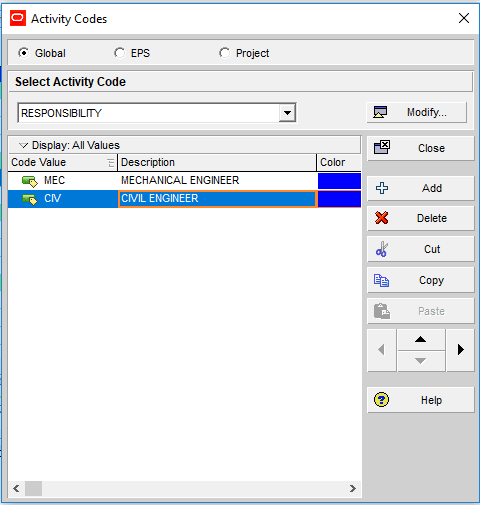Click the Copy documents icon
The height and width of the screenshot is (505, 480).
click(381, 280)
